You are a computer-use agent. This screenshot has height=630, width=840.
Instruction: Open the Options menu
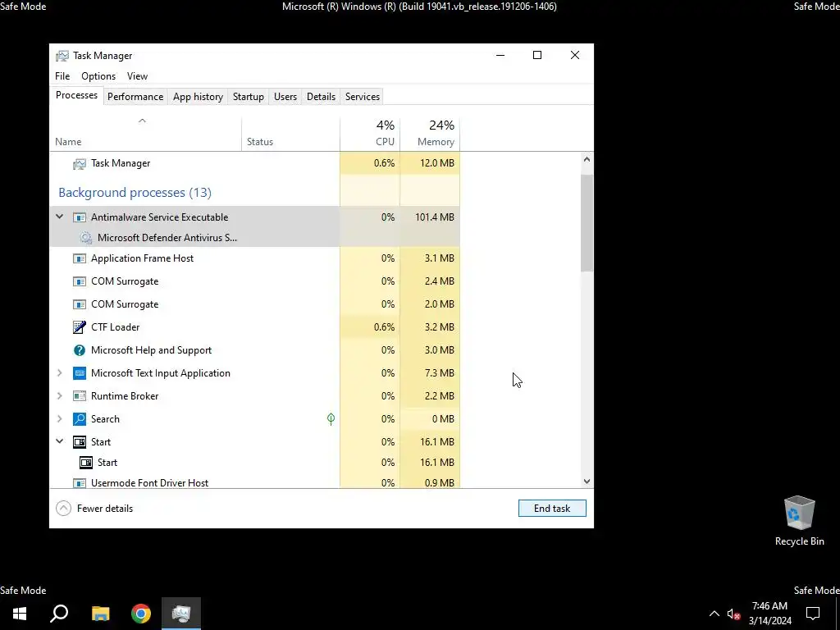pyautogui.click(x=98, y=76)
